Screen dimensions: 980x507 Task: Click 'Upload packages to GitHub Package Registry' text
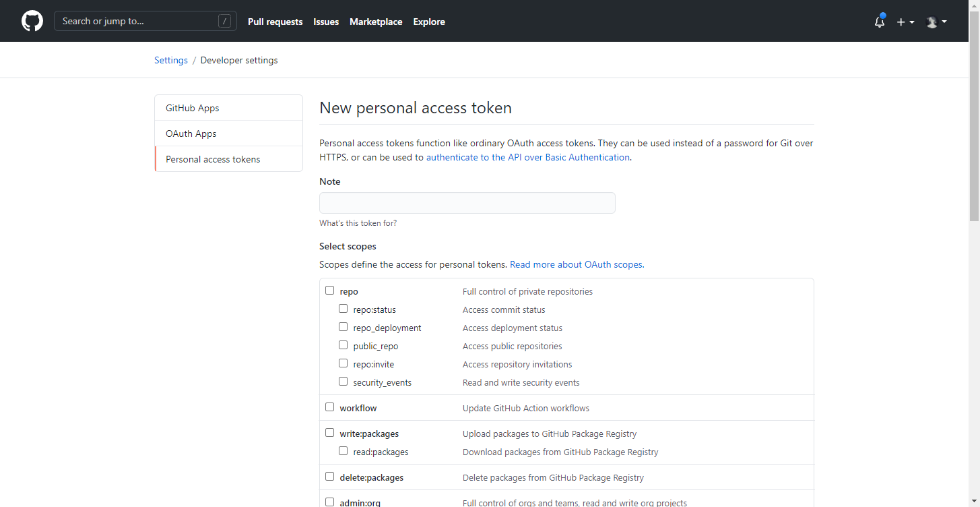point(550,434)
